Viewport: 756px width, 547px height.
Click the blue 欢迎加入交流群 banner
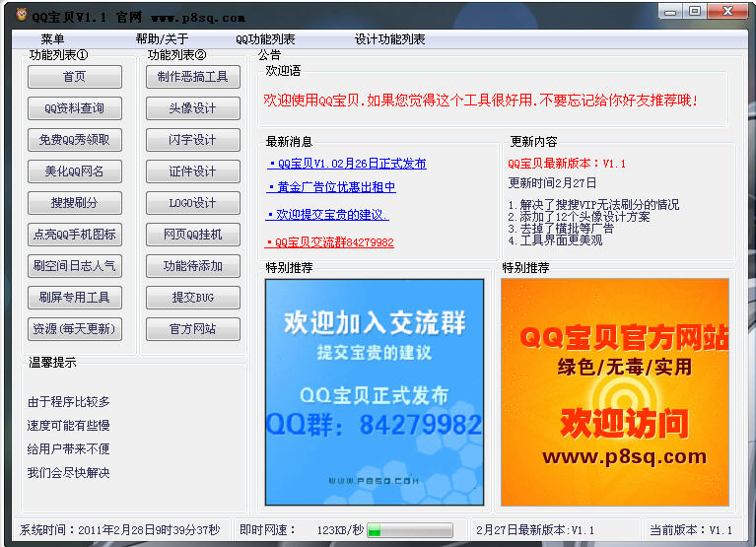click(x=375, y=392)
